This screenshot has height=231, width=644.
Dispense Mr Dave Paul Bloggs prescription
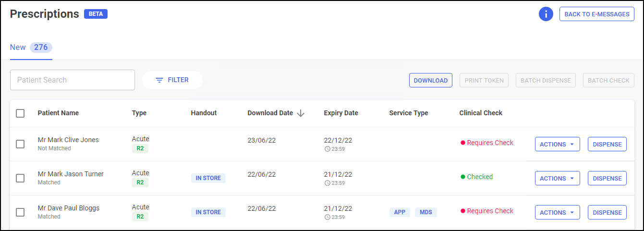pos(607,212)
